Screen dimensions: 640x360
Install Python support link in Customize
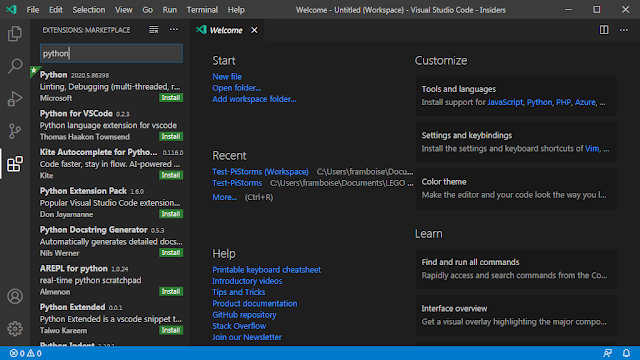539,102
